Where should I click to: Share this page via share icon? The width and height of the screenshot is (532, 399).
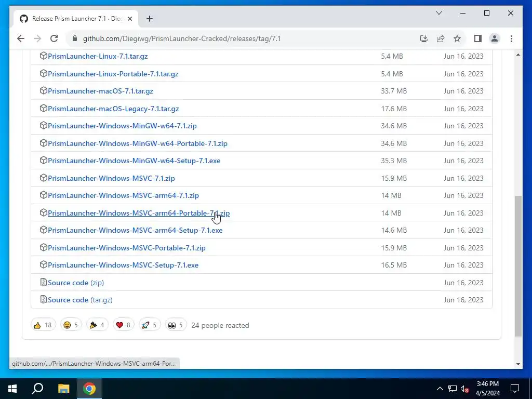(441, 38)
